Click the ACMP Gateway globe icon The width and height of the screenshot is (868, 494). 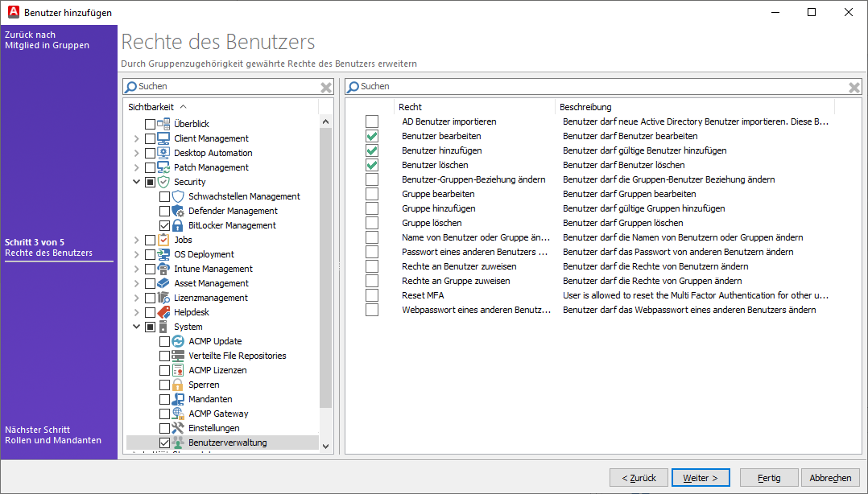[177, 413]
